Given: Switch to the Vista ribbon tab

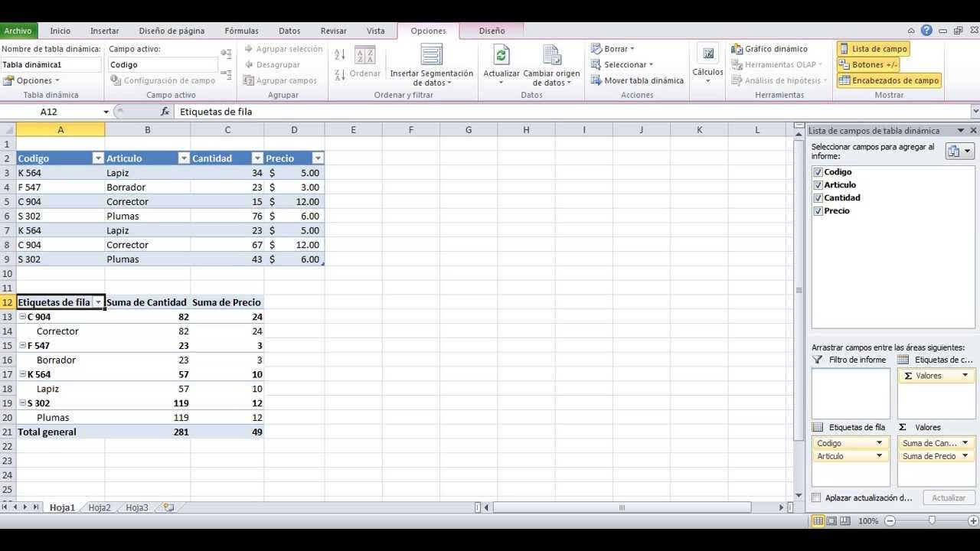Looking at the screenshot, I should point(375,31).
